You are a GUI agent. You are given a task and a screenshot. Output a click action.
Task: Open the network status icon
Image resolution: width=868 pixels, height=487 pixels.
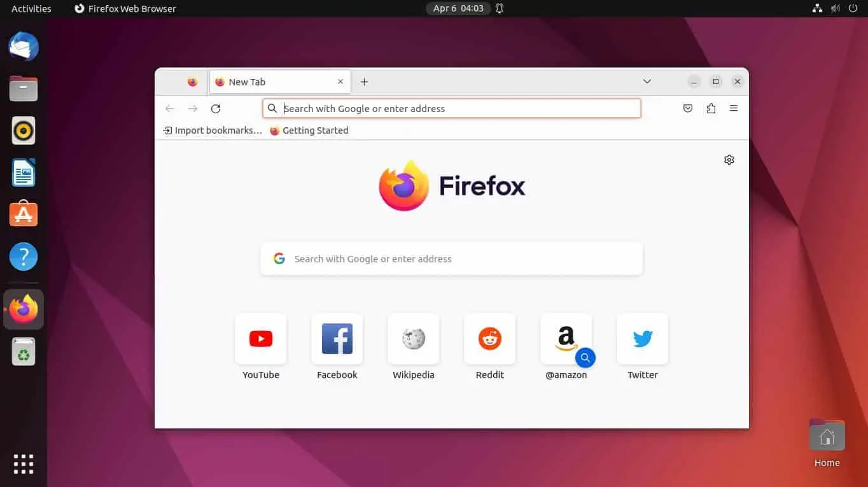(818, 8)
